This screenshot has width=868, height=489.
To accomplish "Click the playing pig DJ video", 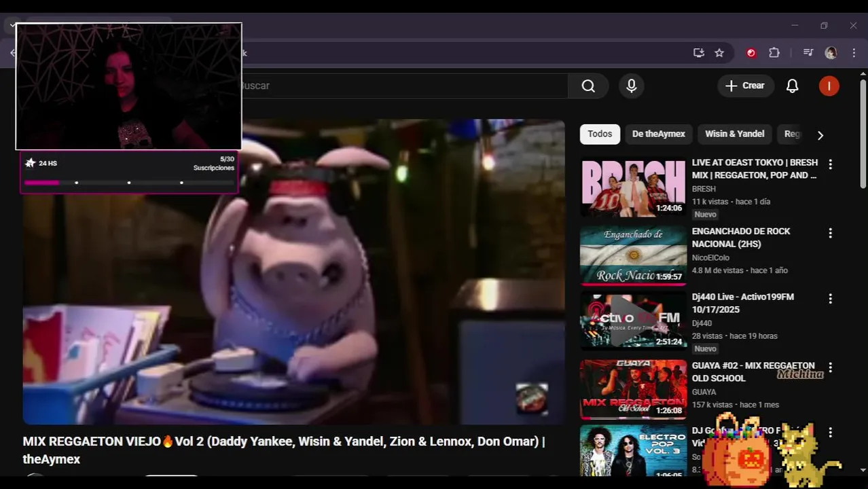I will click(x=293, y=272).
